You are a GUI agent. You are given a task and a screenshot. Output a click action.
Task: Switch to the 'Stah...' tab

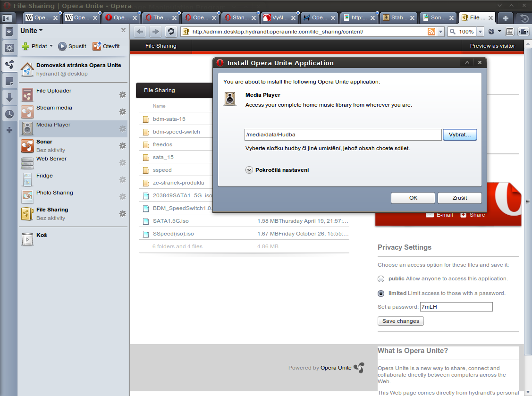pyautogui.click(x=399, y=17)
